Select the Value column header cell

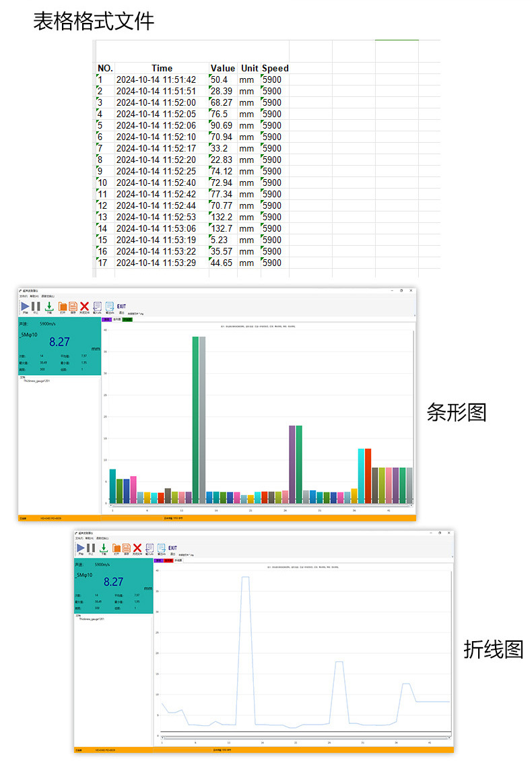[223, 69]
